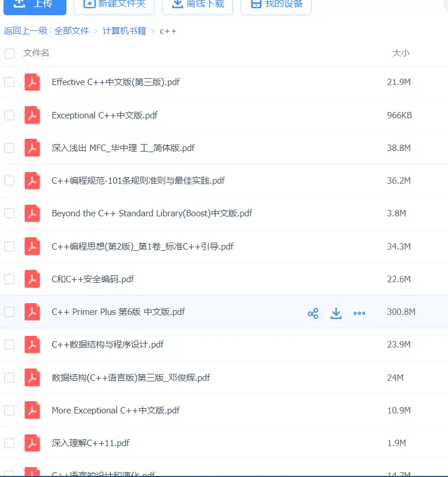Viewport: 448px width, 477px height.
Task: Check the Effective C++中文版 file checkbox
Action: 9,82
